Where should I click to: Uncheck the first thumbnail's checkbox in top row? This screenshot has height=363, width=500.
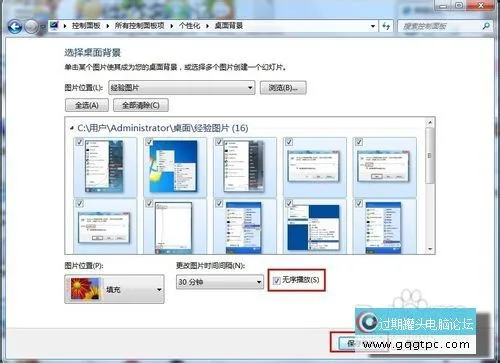[x=79, y=142]
